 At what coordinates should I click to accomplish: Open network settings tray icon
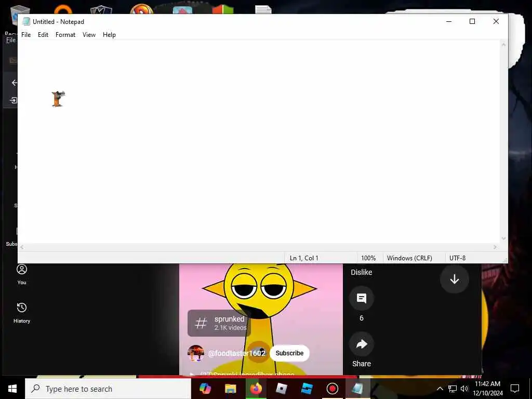453,389
